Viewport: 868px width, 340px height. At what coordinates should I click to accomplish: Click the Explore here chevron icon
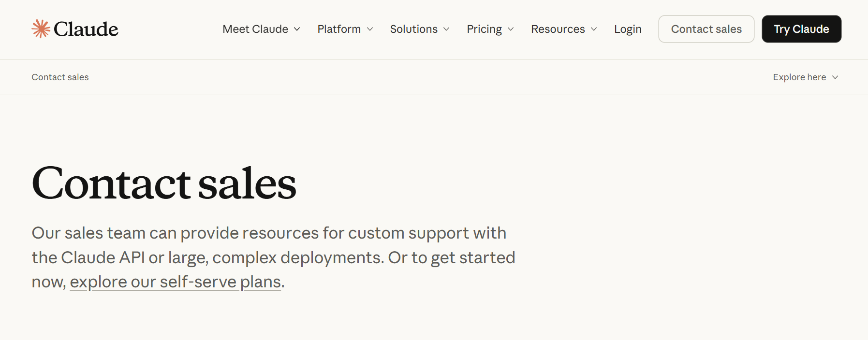pyautogui.click(x=835, y=77)
